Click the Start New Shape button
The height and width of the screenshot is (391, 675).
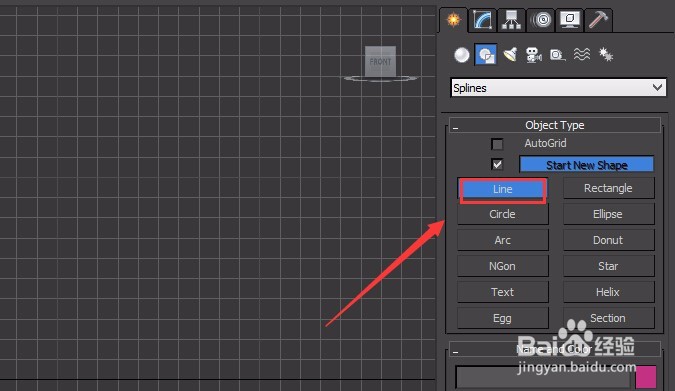pos(586,165)
